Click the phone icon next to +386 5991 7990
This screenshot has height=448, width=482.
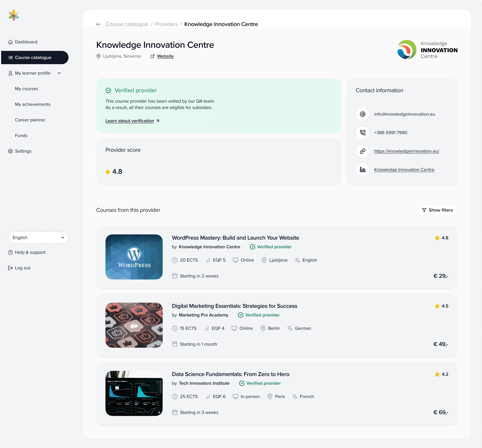coord(362,133)
